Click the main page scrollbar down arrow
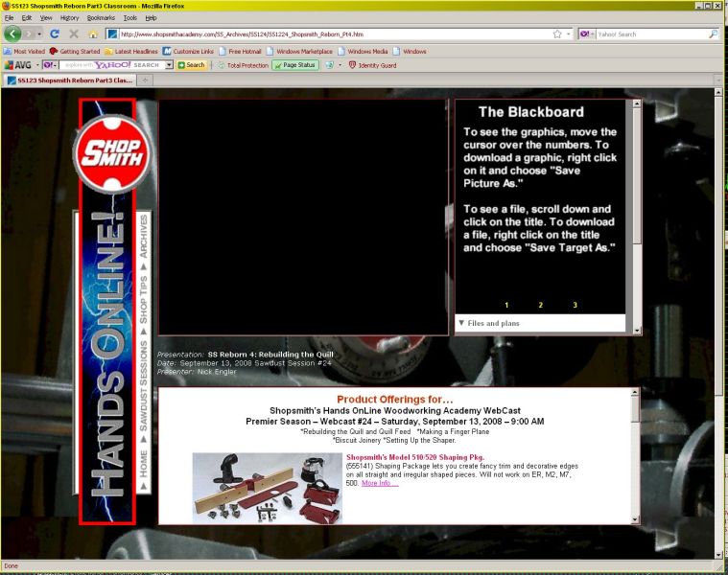 pyautogui.click(x=718, y=555)
